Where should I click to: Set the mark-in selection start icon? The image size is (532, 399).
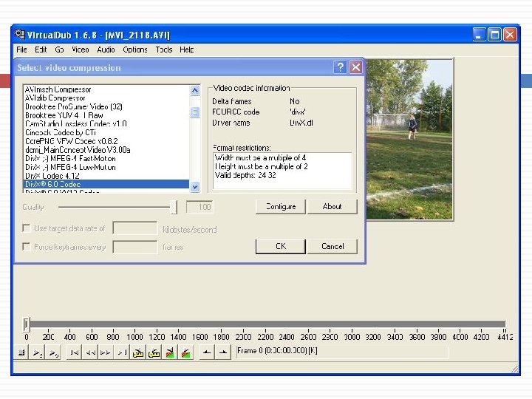(x=207, y=353)
